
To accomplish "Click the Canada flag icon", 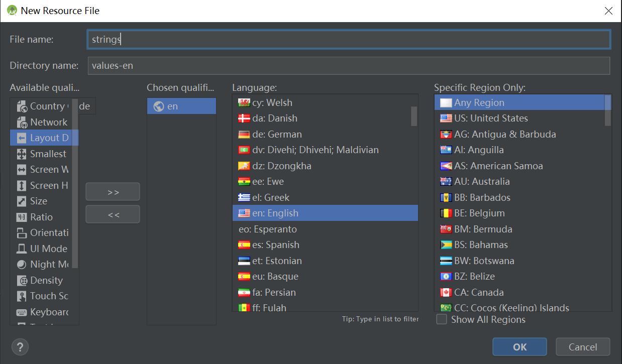I will (446, 292).
